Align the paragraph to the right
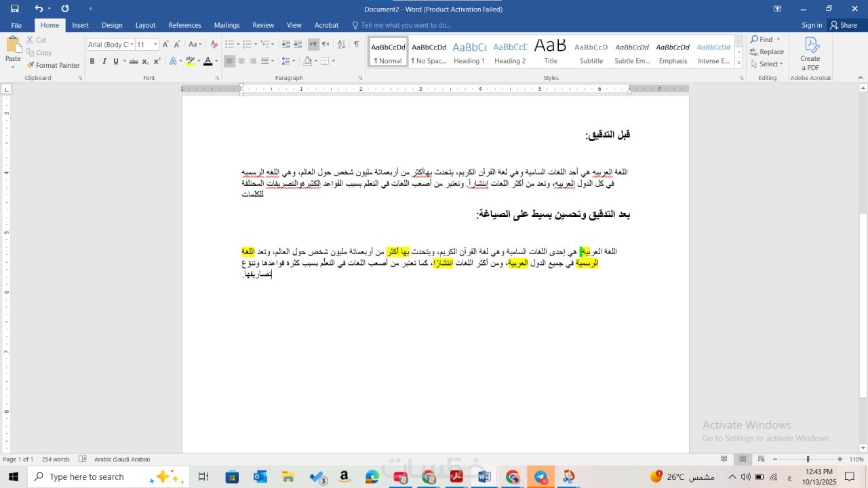Viewport: 868px width, 488px height. pyautogui.click(x=253, y=61)
